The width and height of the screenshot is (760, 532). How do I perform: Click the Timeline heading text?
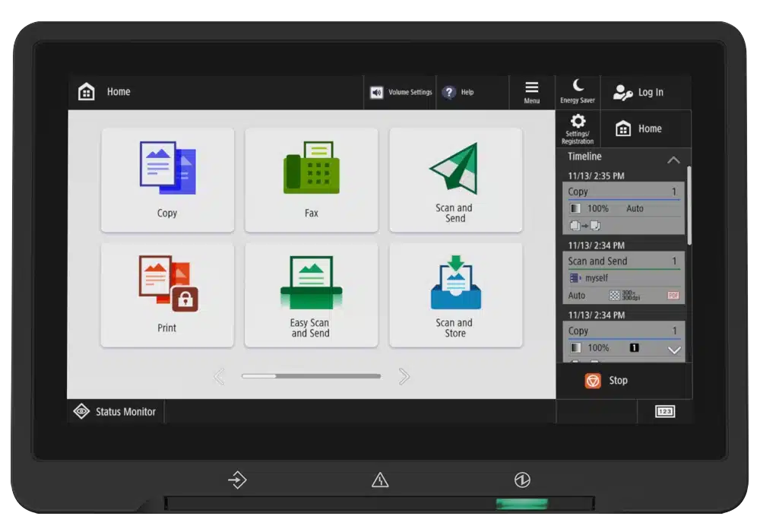584,157
